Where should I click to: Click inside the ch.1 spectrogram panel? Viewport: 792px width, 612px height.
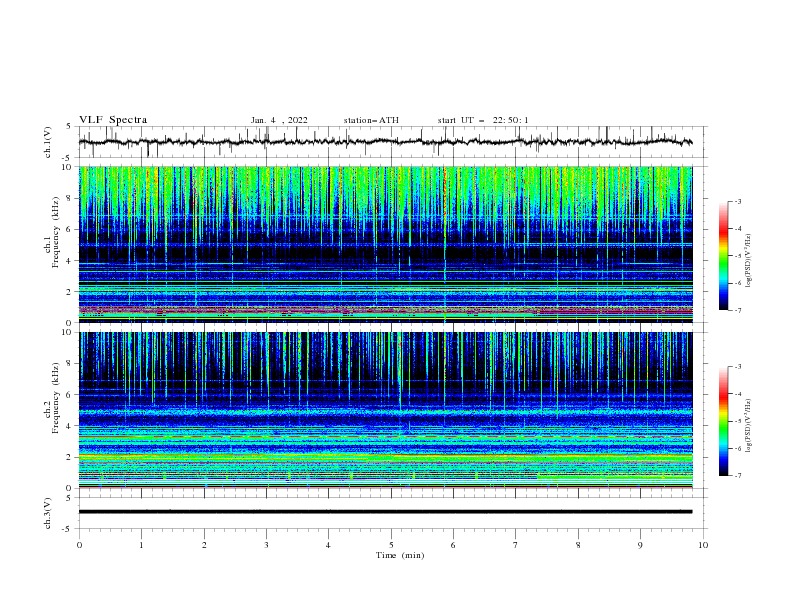pos(385,244)
